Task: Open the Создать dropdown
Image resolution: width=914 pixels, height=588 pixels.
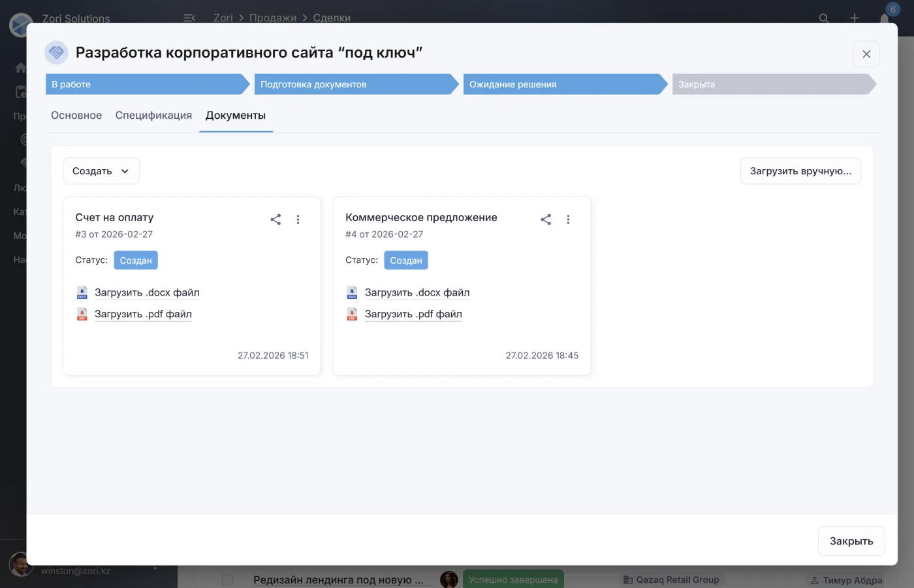Action: (x=101, y=170)
